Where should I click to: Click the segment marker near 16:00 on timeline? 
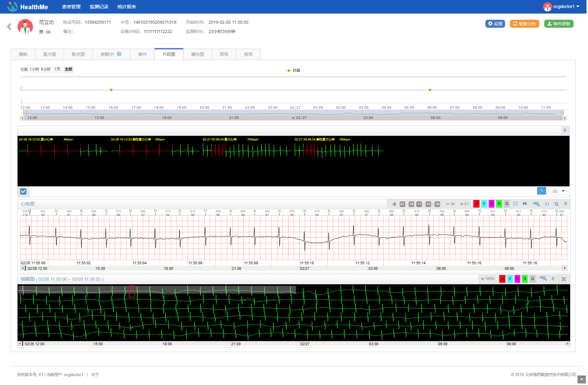(111, 90)
